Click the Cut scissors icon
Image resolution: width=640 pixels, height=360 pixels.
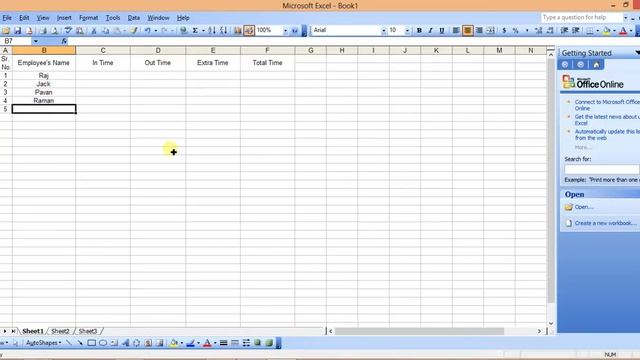coord(93,31)
